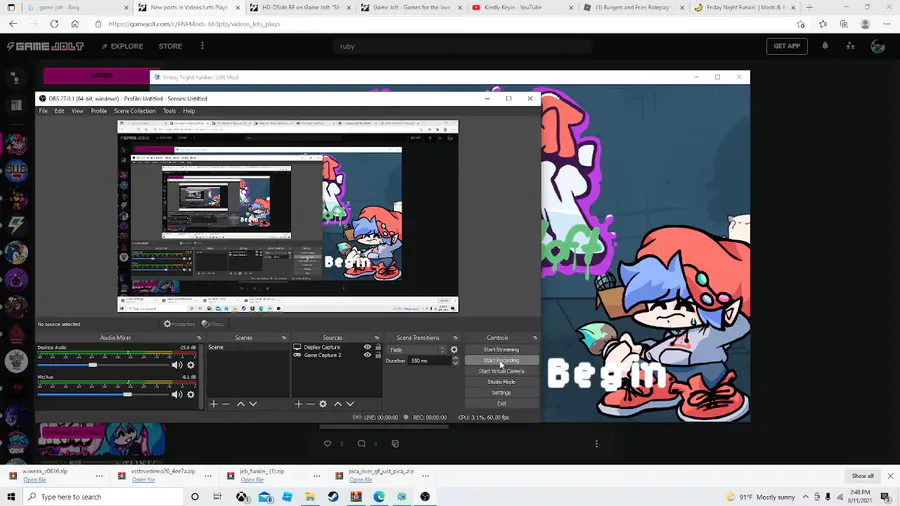The image size is (900, 506).
Task: Click Start Recording button
Action: tap(501, 360)
